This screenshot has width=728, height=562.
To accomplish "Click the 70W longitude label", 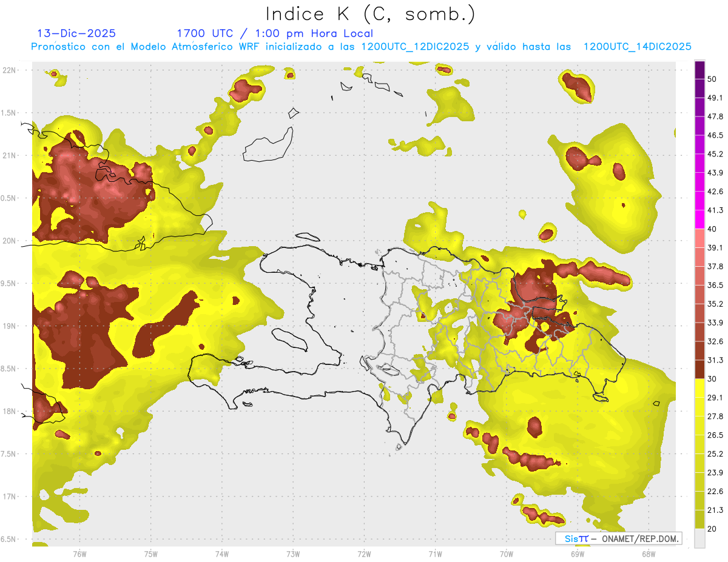I will click(x=507, y=554).
